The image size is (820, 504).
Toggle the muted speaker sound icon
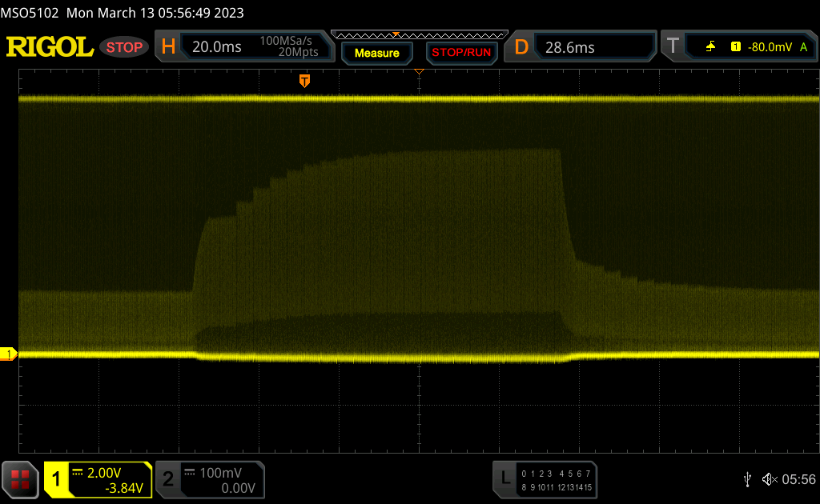tap(770, 479)
